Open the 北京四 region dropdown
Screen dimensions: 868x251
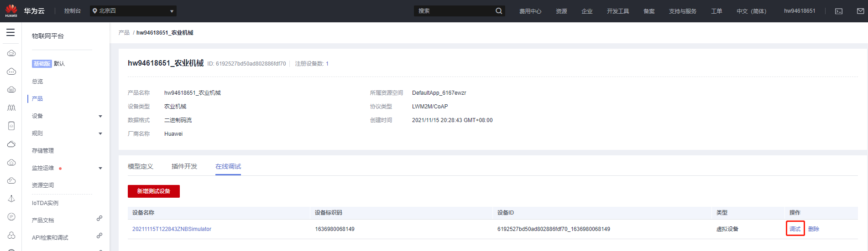(x=133, y=11)
